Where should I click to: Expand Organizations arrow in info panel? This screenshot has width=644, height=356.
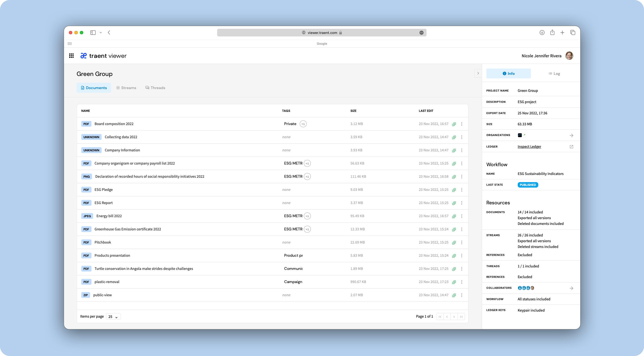pos(571,135)
